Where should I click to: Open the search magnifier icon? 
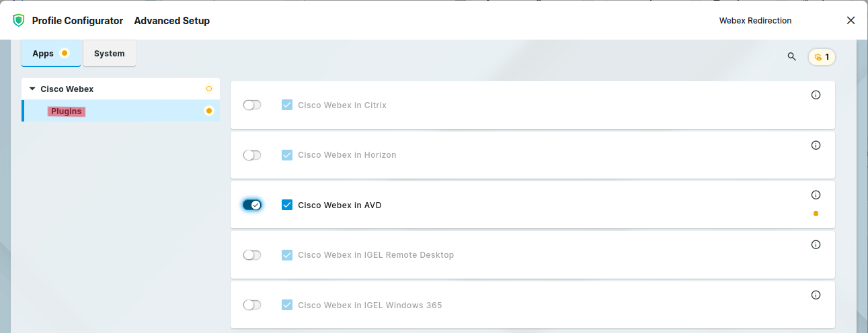pyautogui.click(x=791, y=56)
